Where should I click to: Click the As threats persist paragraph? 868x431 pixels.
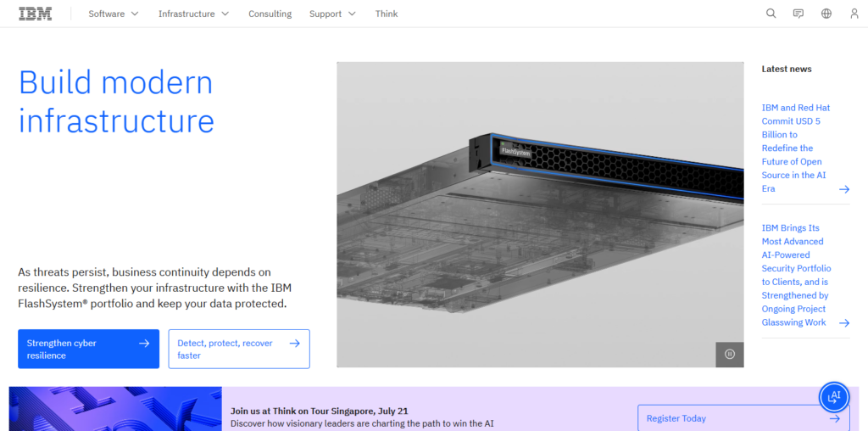155,288
